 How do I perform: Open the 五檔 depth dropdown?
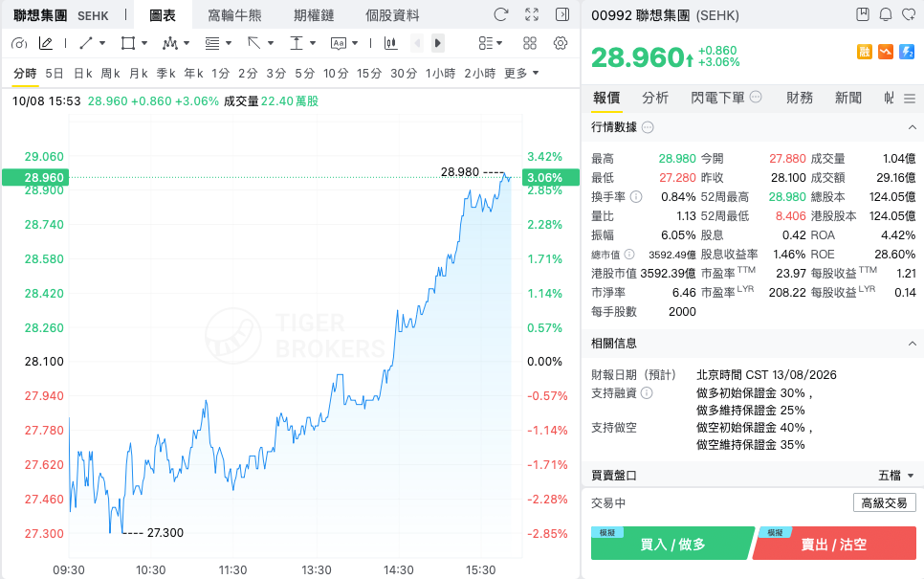click(896, 476)
